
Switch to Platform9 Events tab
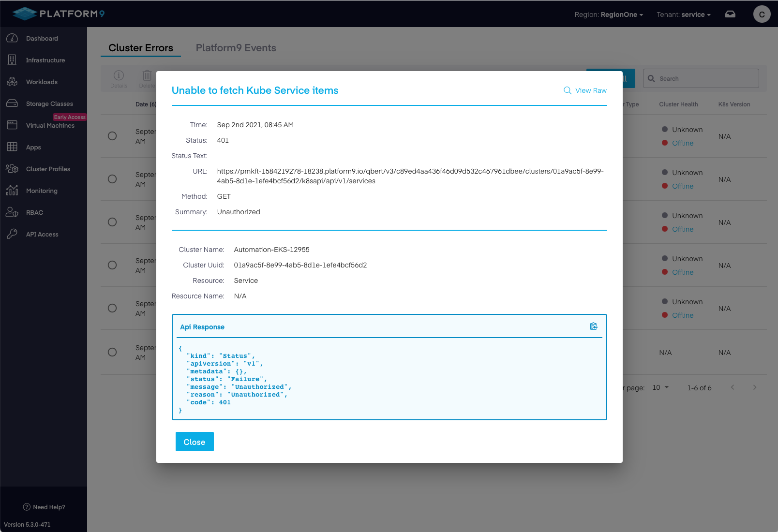(236, 48)
